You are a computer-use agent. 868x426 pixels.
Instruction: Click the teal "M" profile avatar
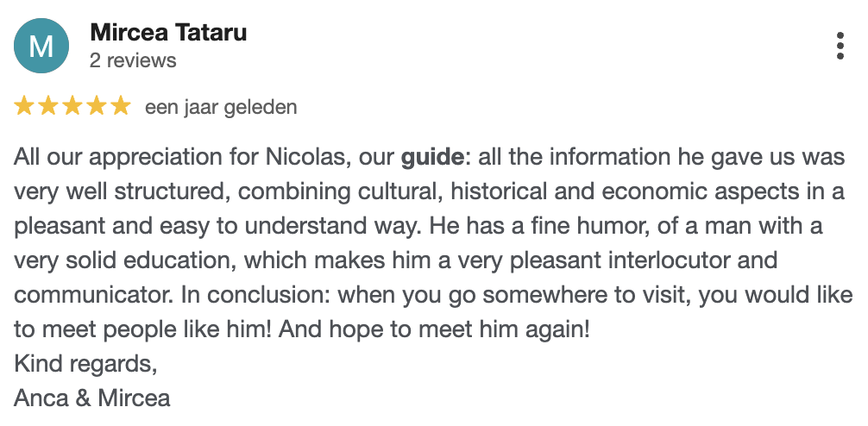[41, 47]
